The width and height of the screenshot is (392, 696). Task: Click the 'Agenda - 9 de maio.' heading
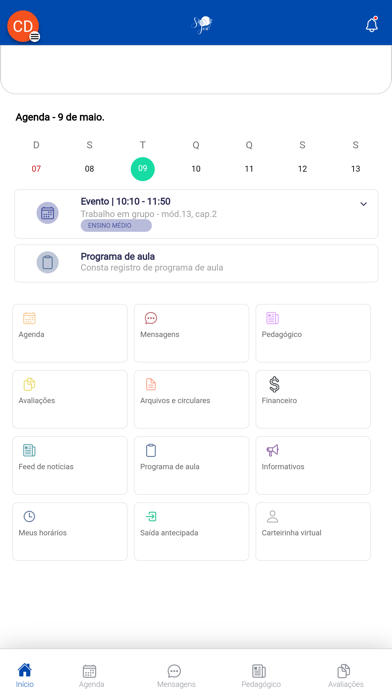point(60,118)
